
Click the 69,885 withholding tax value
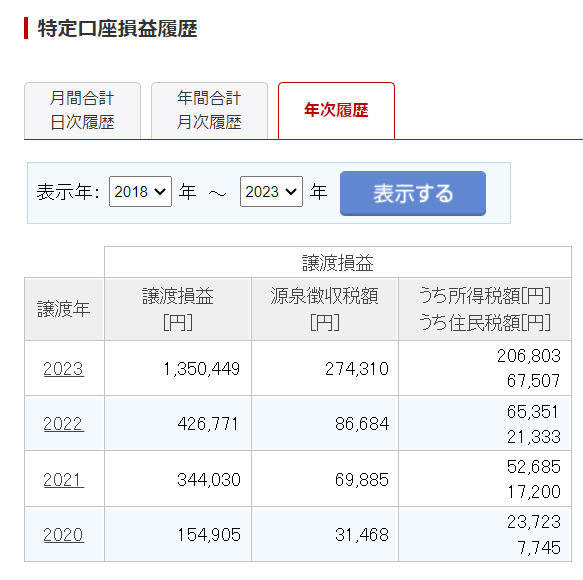362,480
